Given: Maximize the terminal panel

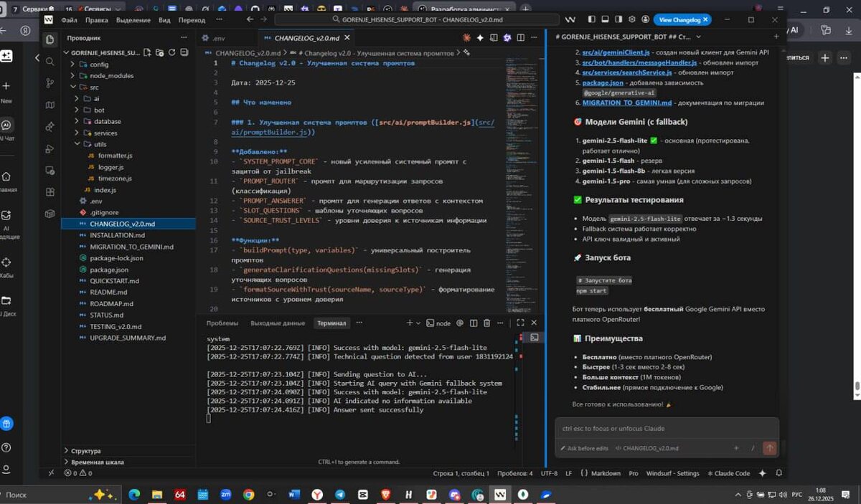Looking at the screenshot, I should [x=520, y=323].
